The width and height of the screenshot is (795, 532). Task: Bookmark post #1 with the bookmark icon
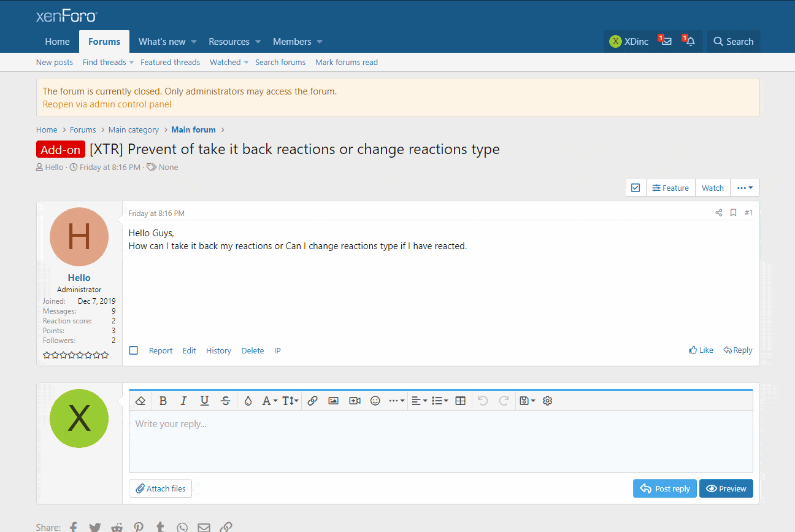pyautogui.click(x=733, y=213)
